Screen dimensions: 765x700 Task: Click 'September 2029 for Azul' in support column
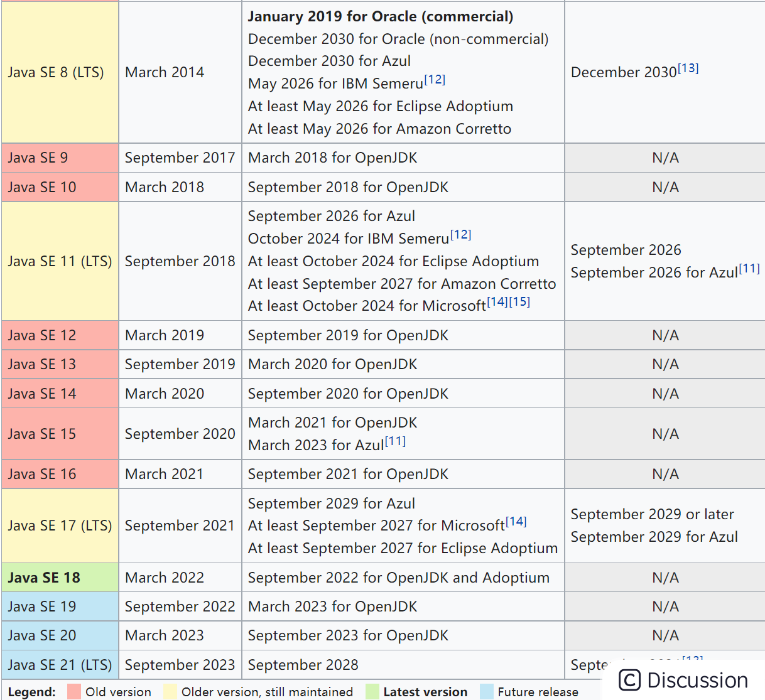coord(332,503)
